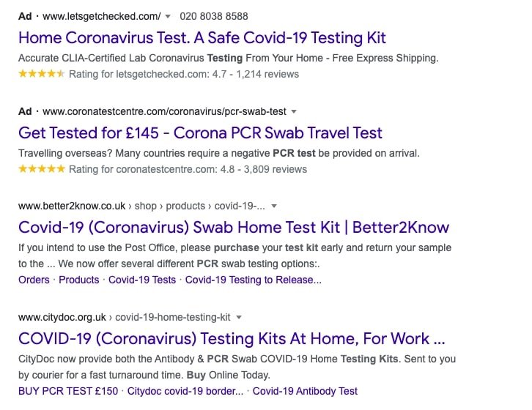Click the phone number 020 8038 8588
Image resolution: width=532 pixels, height=410 pixels.
pos(214,16)
